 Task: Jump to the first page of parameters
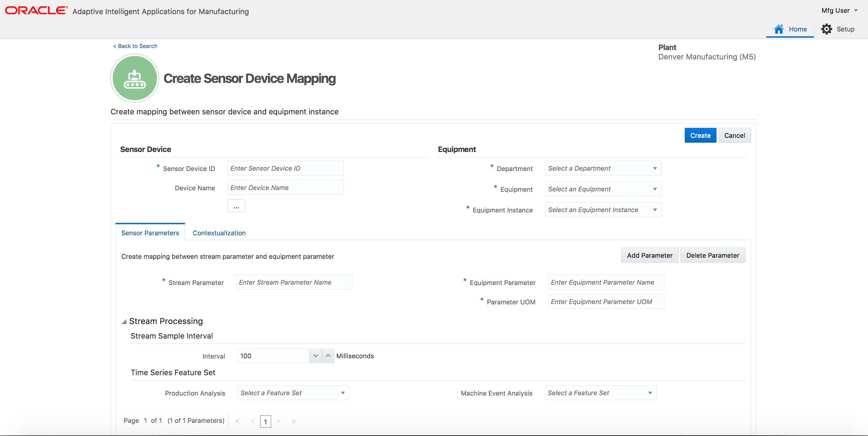click(238, 421)
